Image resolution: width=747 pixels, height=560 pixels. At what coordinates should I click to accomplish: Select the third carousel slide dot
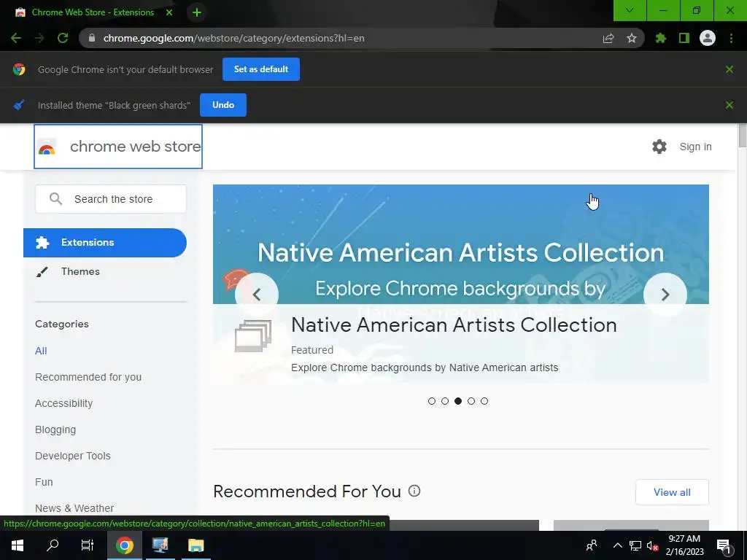point(458,401)
